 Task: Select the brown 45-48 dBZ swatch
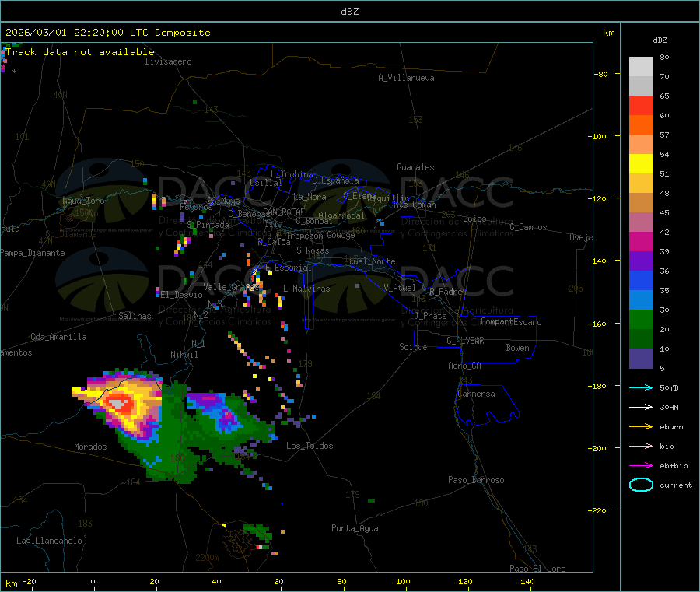coord(641,203)
